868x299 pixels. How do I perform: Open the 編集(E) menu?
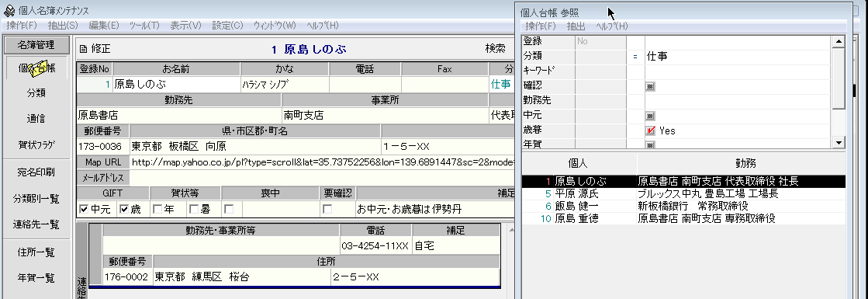(103, 26)
